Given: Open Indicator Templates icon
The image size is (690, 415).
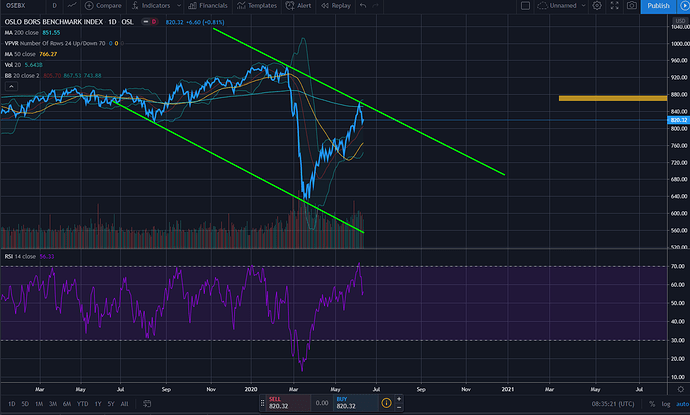Looking at the screenshot, I should click(x=241, y=6).
